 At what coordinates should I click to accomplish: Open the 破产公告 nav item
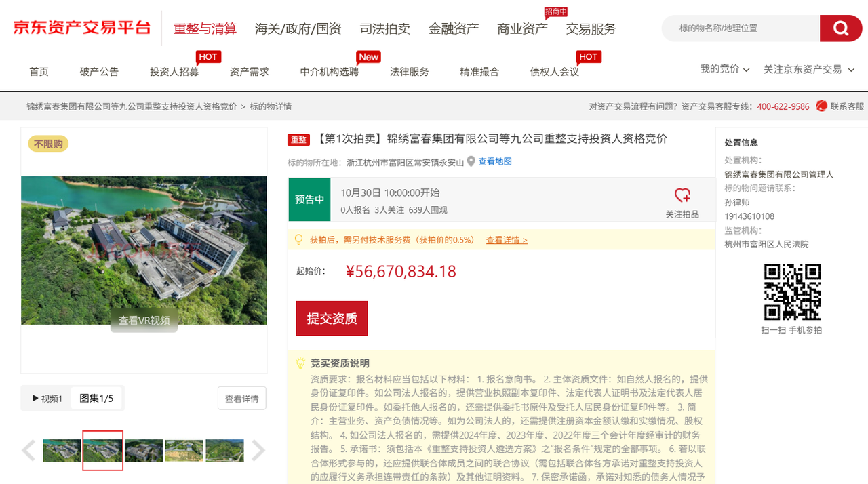click(99, 72)
